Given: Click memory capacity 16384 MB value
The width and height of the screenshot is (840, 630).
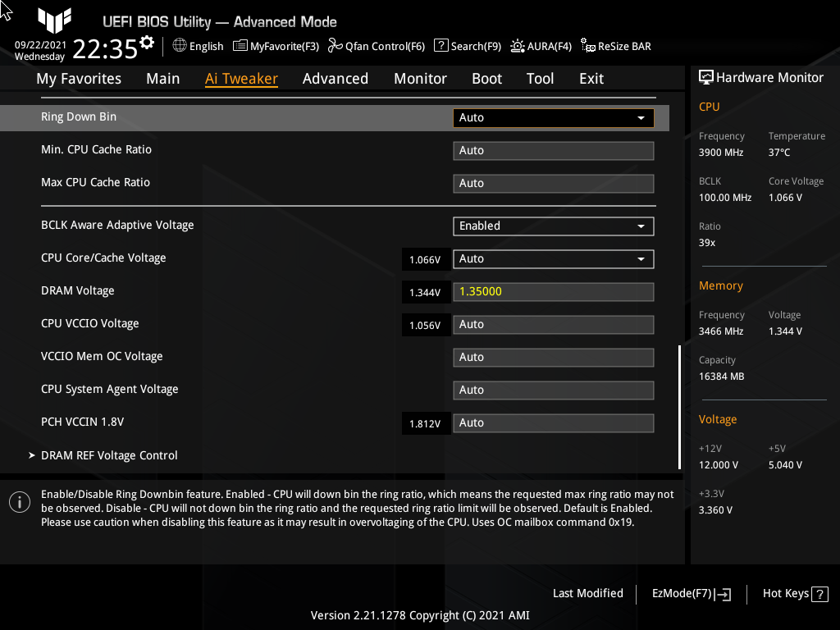Looking at the screenshot, I should pyautogui.click(x=721, y=377).
